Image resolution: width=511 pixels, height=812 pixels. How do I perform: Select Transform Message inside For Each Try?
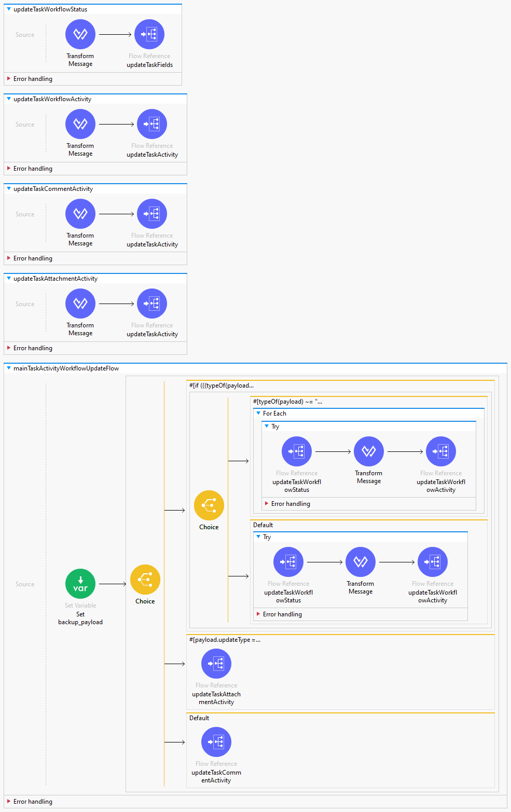368,451
